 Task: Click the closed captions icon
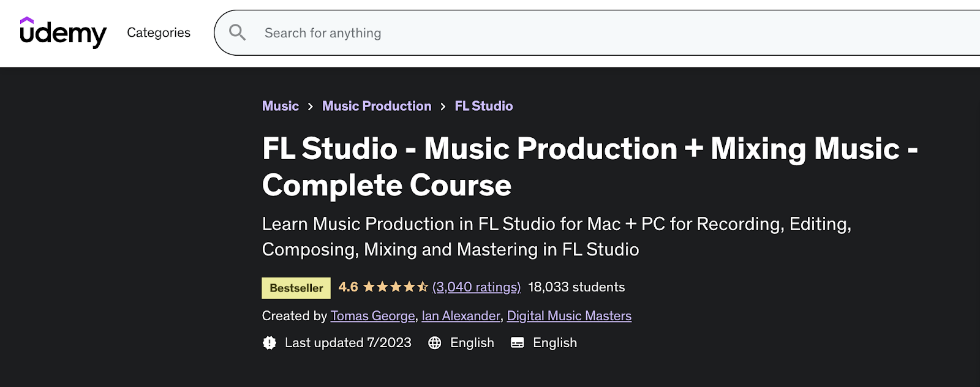[518, 343]
